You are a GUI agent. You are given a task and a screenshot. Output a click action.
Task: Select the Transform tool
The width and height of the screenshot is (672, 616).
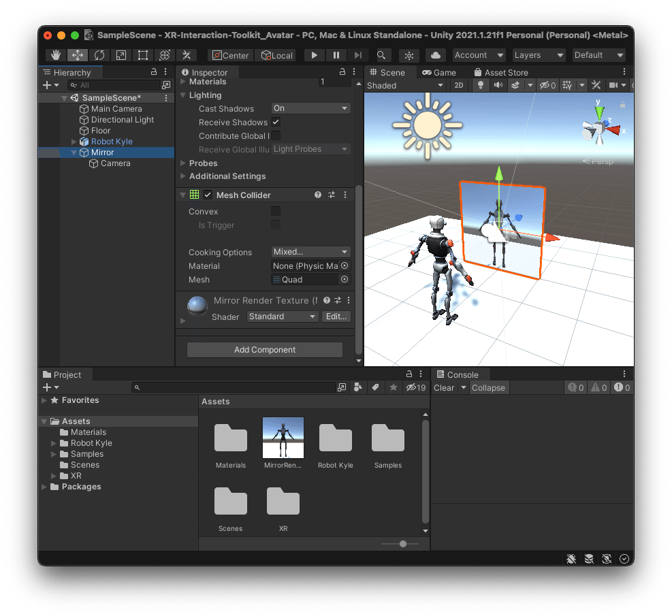165,55
